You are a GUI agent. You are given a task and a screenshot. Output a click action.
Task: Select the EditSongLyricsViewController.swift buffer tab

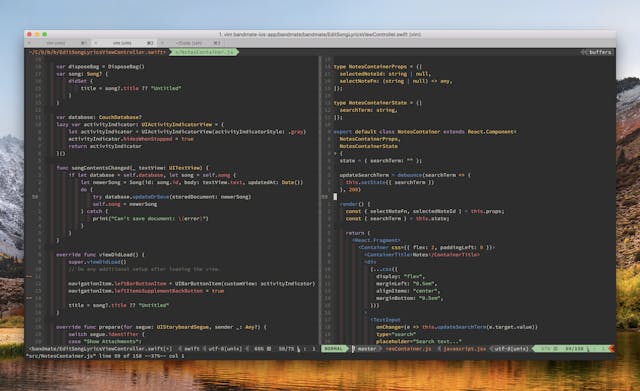tap(98, 52)
